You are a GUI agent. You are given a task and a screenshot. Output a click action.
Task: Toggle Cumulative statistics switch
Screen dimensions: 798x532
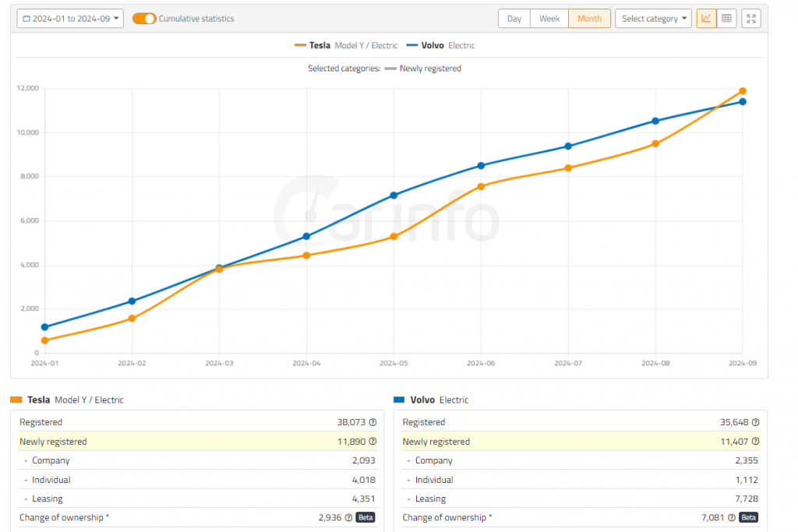144,19
